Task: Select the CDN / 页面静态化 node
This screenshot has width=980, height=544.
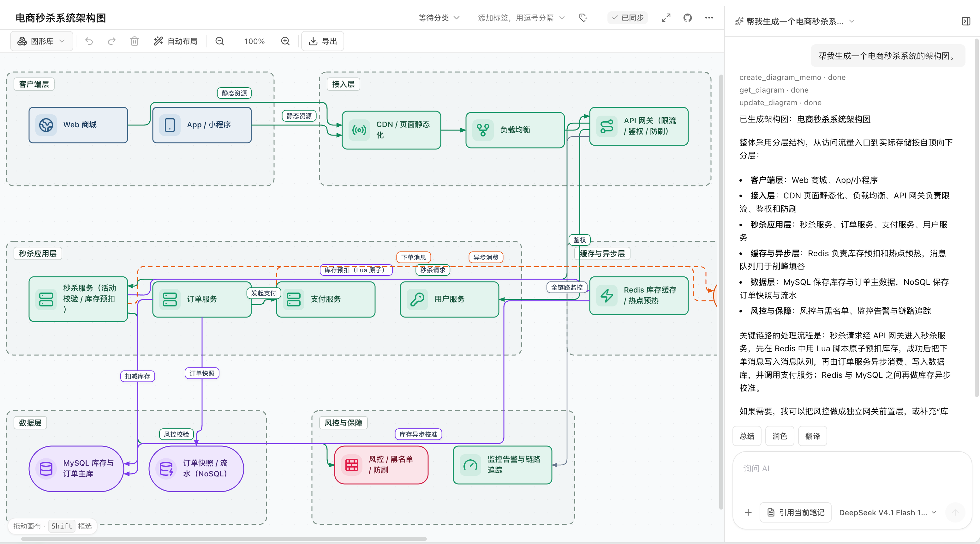Action: coord(391,130)
